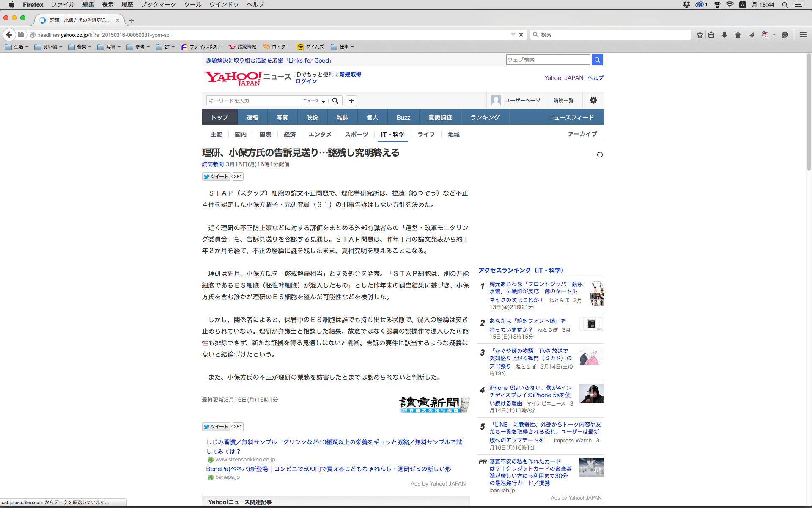
Task: Click the paper plane share icon
Action: [x=752, y=35]
